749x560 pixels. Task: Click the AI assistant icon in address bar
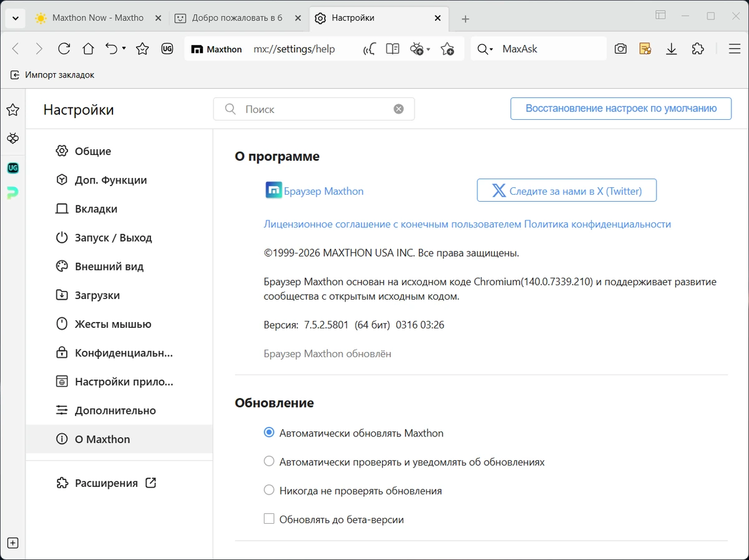[416, 49]
